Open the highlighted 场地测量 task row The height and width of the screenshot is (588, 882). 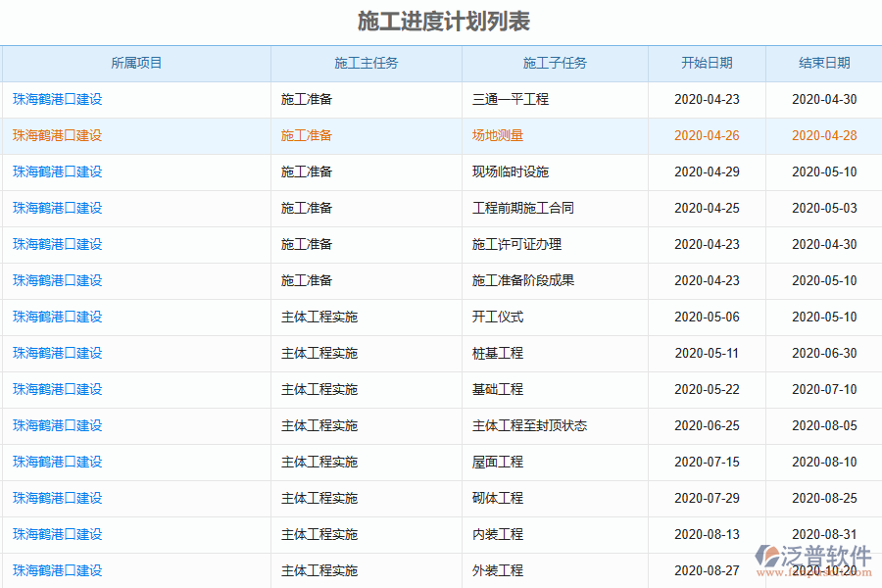492,135
